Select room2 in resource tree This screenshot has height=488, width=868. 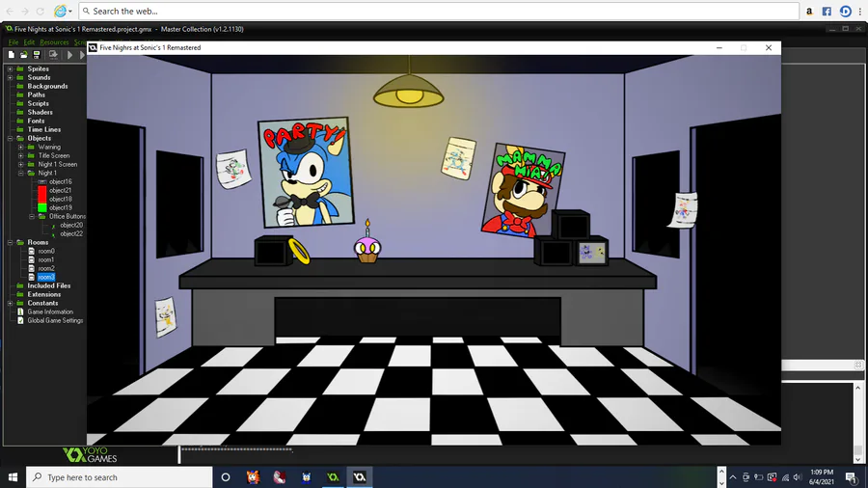coord(46,268)
